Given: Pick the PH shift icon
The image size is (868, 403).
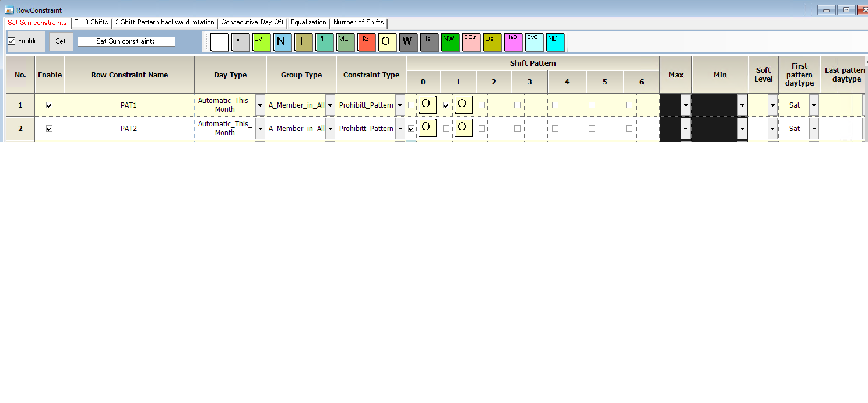Looking at the screenshot, I should point(325,43).
